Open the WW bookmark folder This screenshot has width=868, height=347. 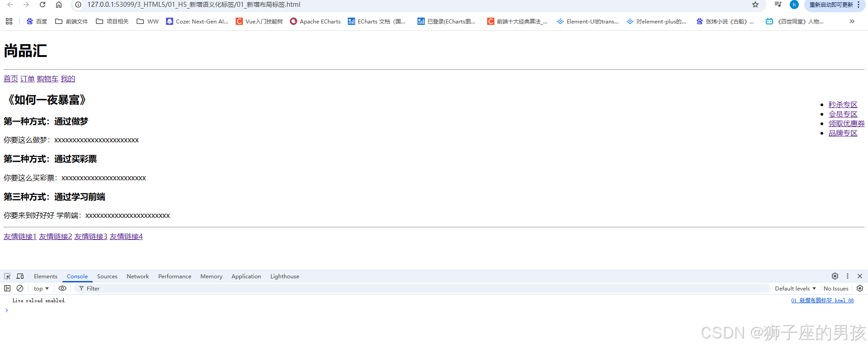[147, 21]
